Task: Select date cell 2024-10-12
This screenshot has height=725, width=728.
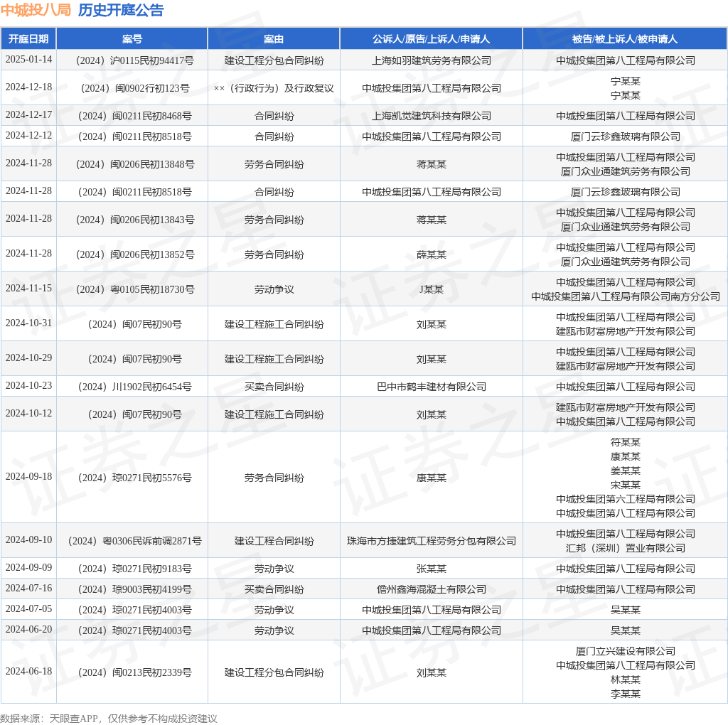Action: click(x=28, y=413)
